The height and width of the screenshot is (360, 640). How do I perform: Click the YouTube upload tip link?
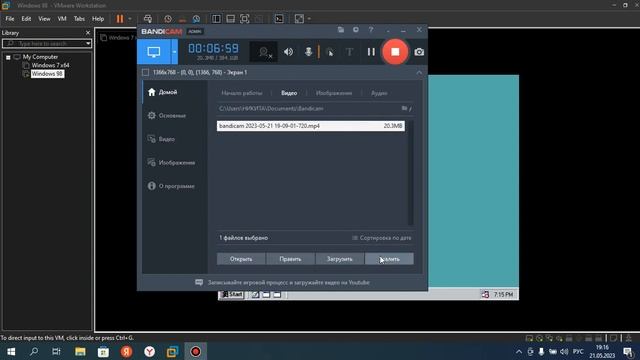pyautogui.click(x=289, y=282)
